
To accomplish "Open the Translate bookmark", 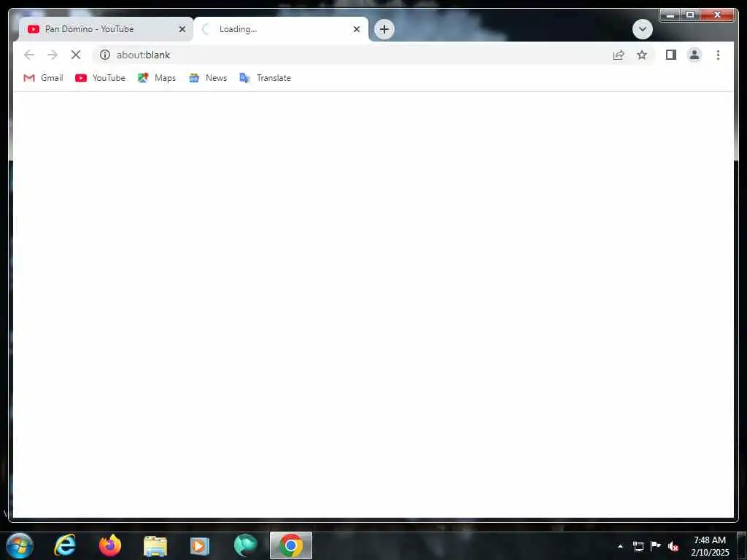I will point(265,77).
